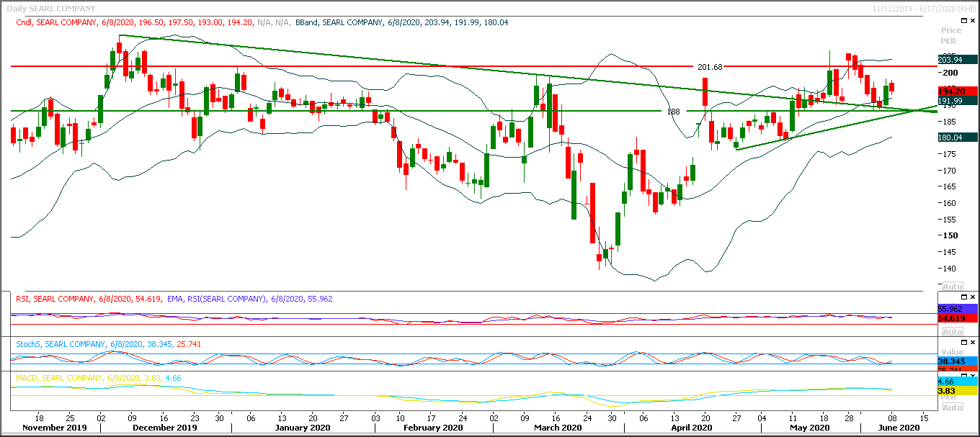Image resolution: width=980 pixels, height=437 pixels.
Task: Click the 3.83 MACD value tag
Action: [x=958, y=390]
